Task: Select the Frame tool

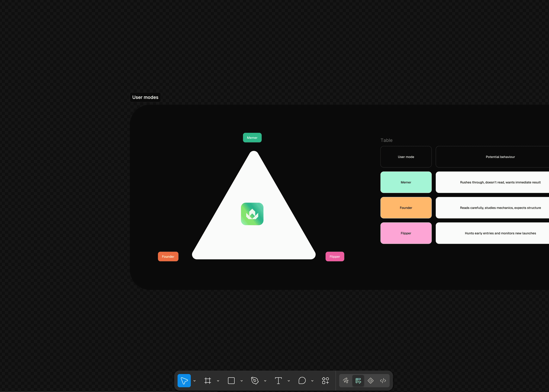Action: coord(208,381)
